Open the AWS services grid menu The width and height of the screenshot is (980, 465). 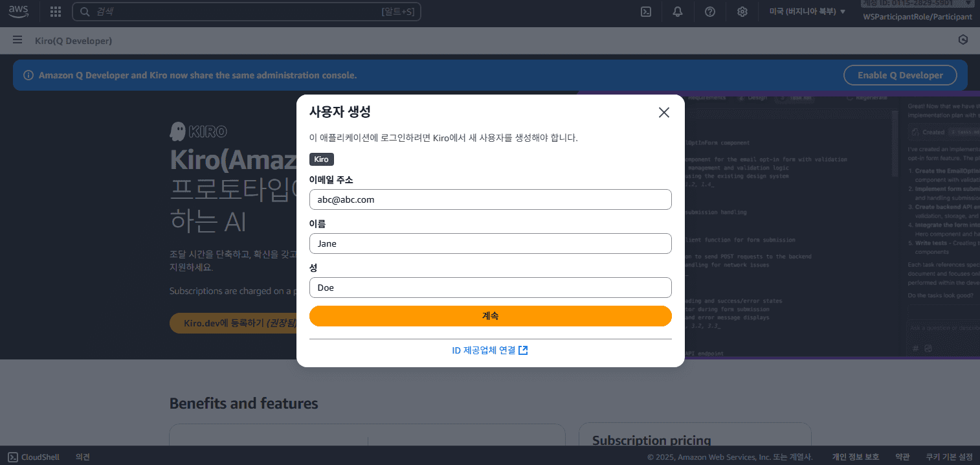coord(56,12)
